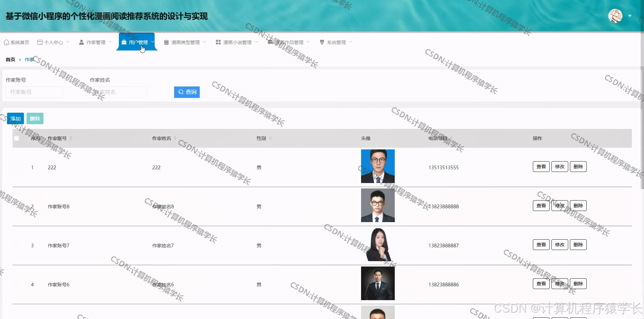
Task: Click 修改 for row 222
Action: pos(560,167)
